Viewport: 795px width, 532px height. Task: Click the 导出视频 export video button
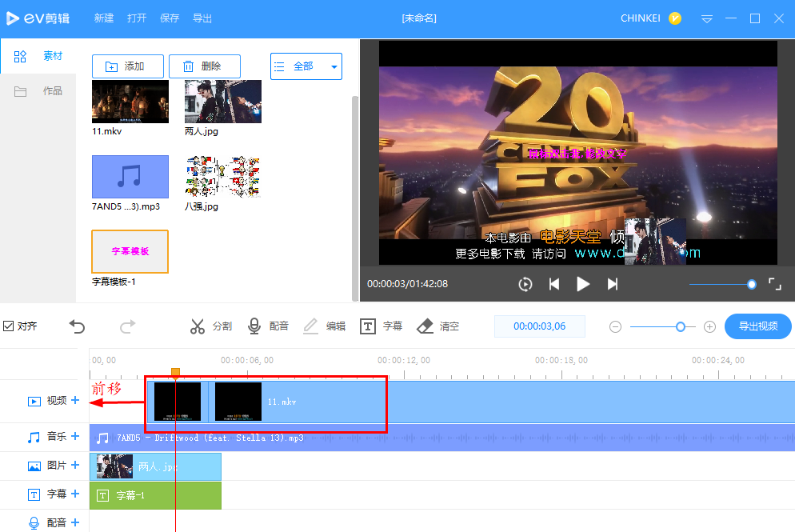757,326
